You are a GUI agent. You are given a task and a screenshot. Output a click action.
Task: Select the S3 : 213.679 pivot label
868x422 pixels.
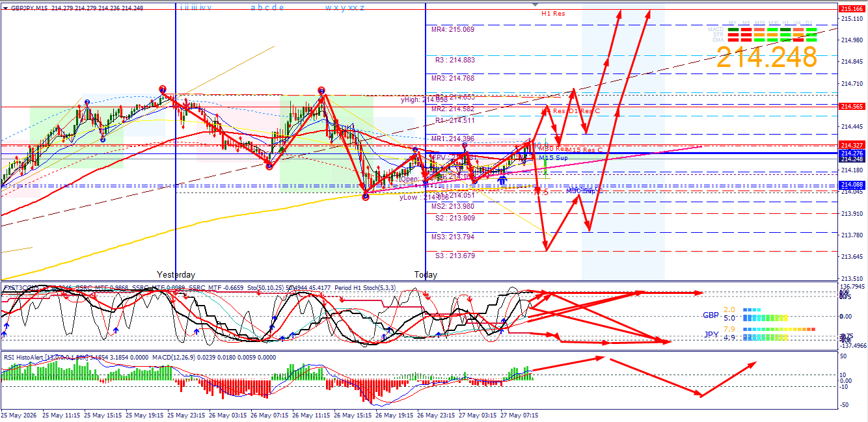tap(455, 256)
